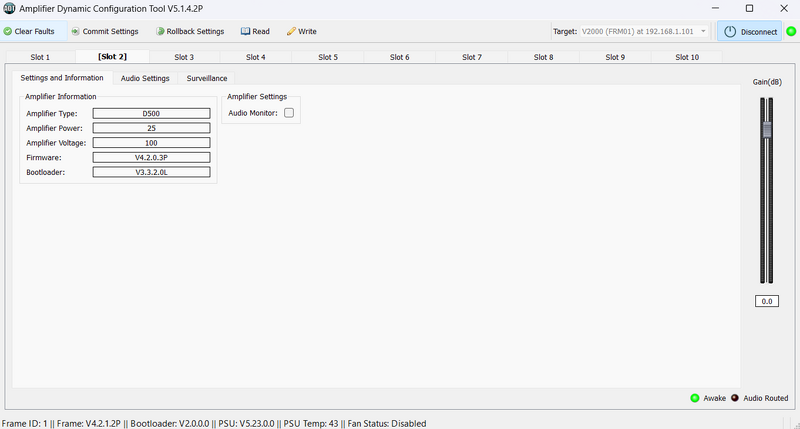Open the Audio Settings tab
This screenshot has width=800, height=429.
(145, 78)
